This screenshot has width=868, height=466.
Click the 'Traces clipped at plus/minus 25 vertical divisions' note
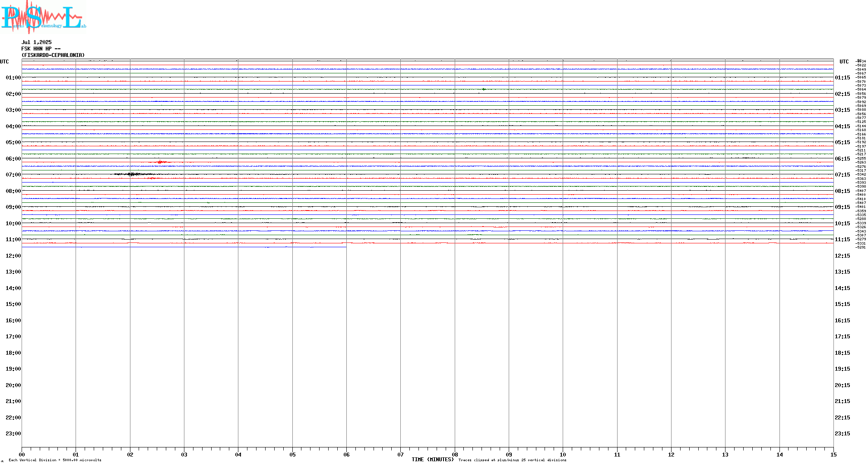(x=513, y=460)
